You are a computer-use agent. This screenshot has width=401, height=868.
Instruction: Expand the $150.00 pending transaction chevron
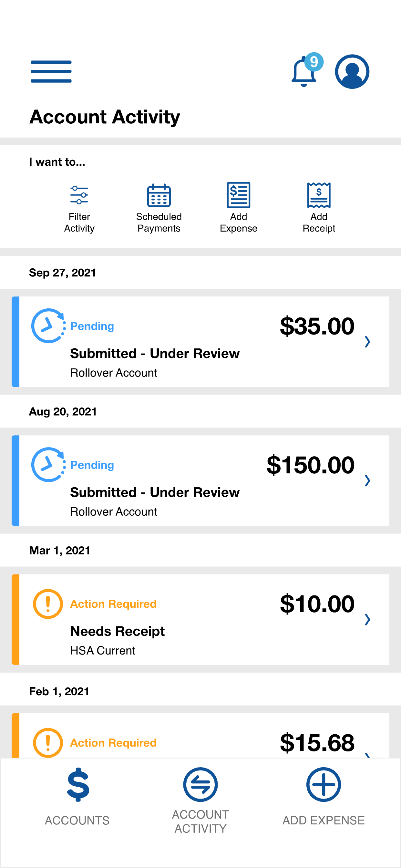tap(367, 480)
